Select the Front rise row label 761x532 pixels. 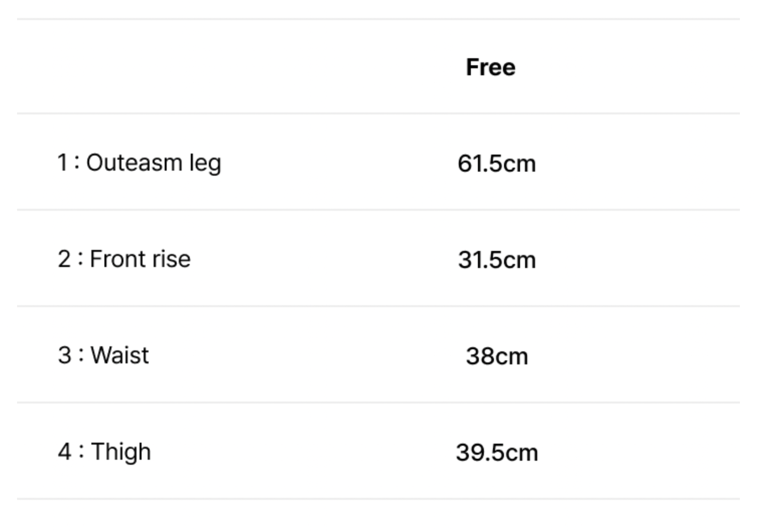click(124, 259)
